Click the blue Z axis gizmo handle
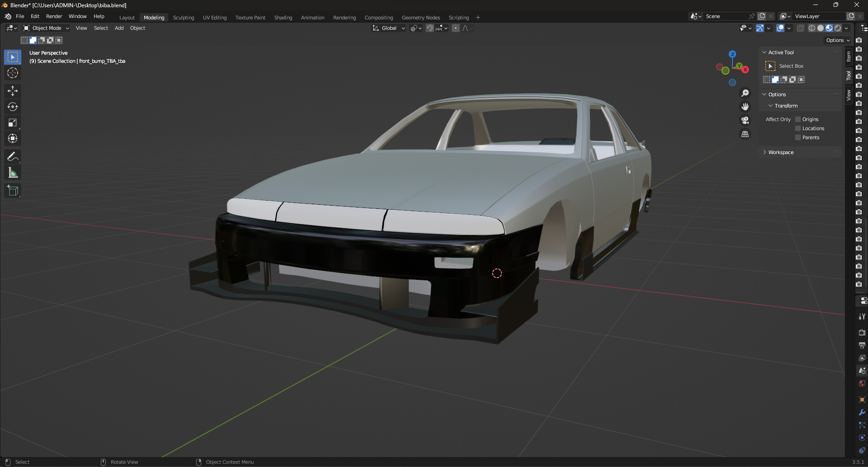868x467 pixels. click(x=732, y=54)
